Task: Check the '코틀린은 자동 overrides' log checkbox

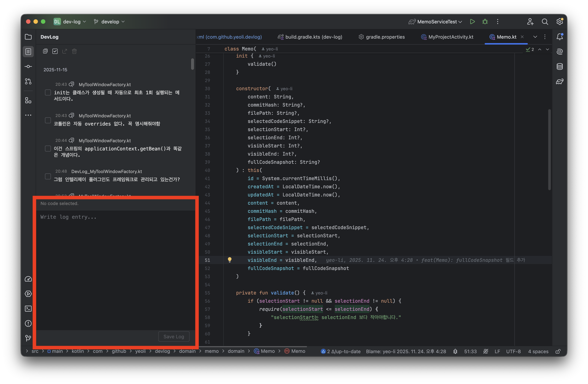Action: [48, 121]
